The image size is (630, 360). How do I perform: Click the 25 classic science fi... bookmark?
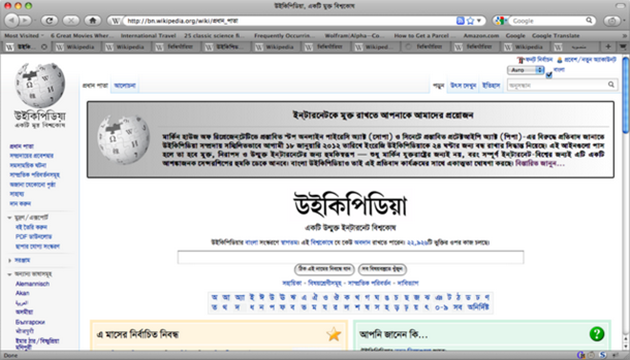pos(214,35)
